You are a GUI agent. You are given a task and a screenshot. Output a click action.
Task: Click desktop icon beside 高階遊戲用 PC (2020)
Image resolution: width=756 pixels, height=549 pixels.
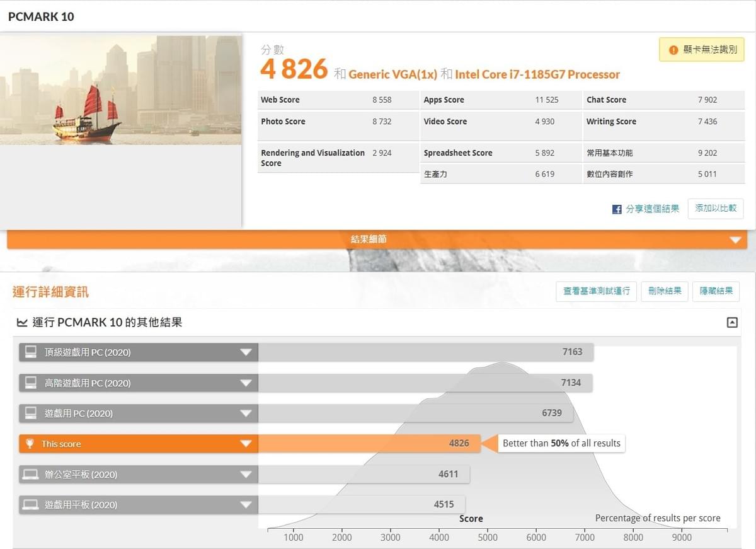click(30, 383)
